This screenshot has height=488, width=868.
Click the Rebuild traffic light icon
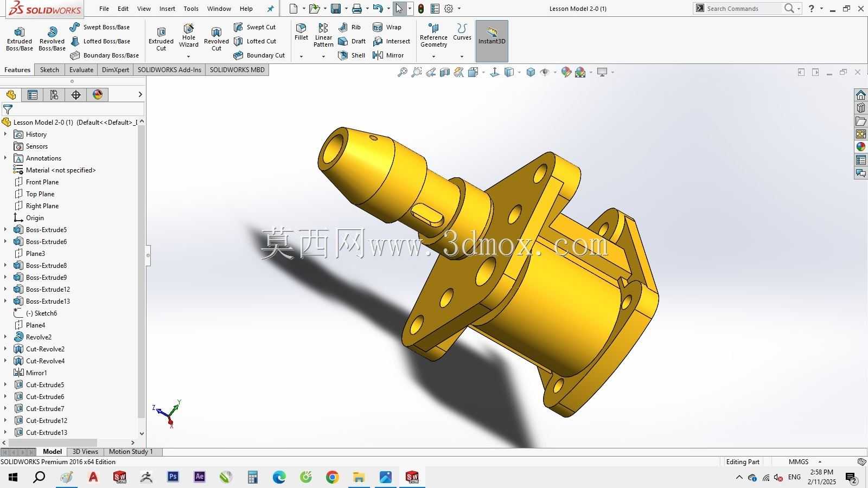tap(421, 9)
